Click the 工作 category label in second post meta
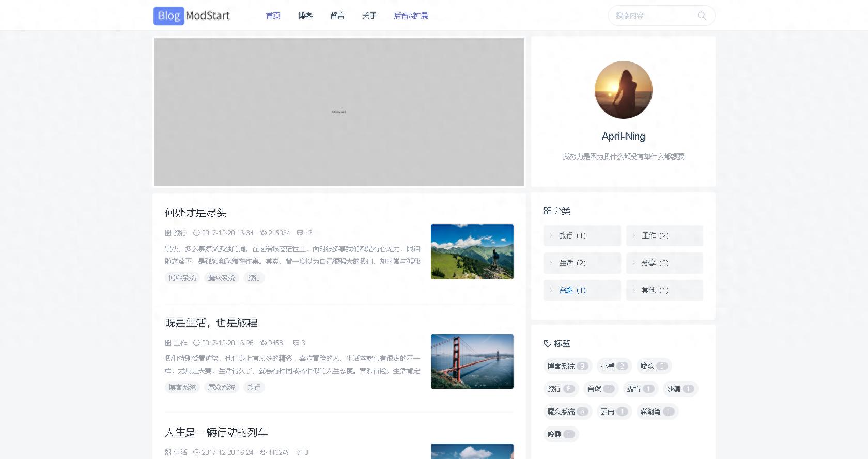Viewport: 868px width, 459px height. pyautogui.click(x=180, y=343)
